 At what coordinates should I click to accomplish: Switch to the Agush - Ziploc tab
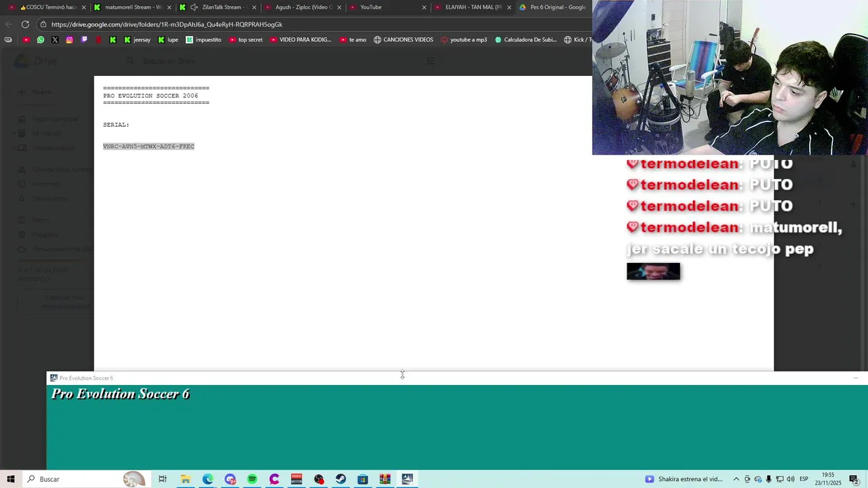302,7
